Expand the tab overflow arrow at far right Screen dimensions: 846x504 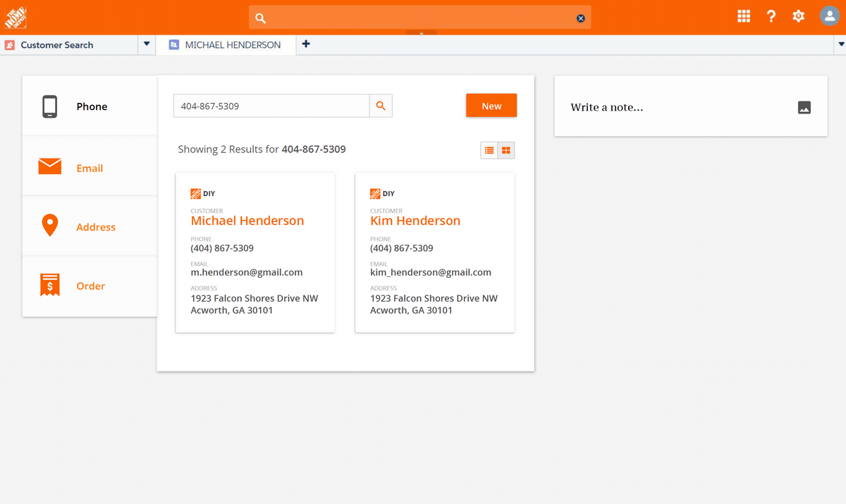tap(840, 44)
